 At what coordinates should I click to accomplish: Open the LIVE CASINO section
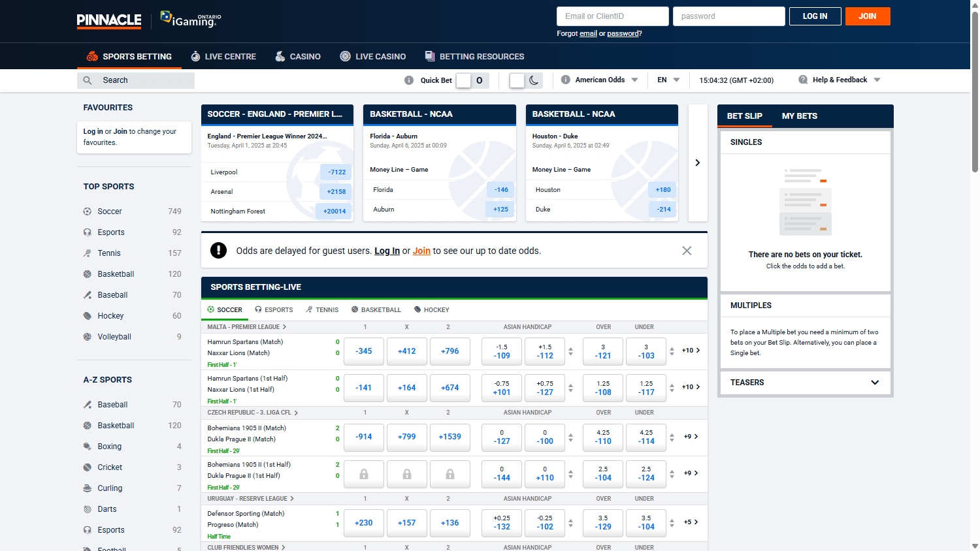tap(372, 56)
